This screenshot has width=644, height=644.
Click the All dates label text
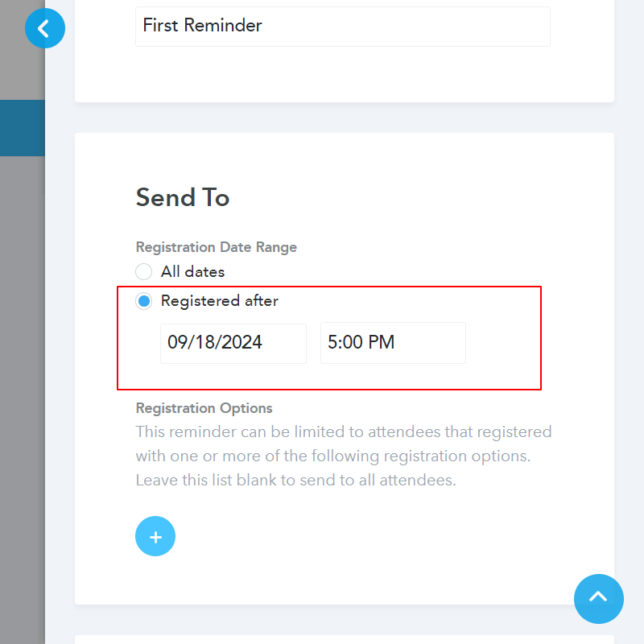point(192,272)
